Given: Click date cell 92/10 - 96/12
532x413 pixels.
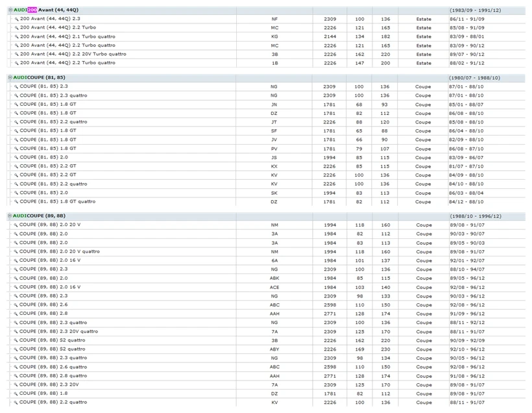Looking at the screenshot, I should tap(467, 349).
